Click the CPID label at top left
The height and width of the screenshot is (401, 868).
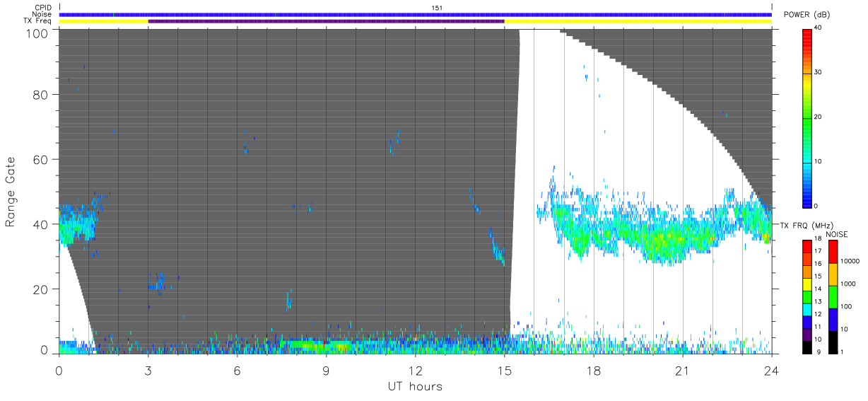(x=42, y=8)
